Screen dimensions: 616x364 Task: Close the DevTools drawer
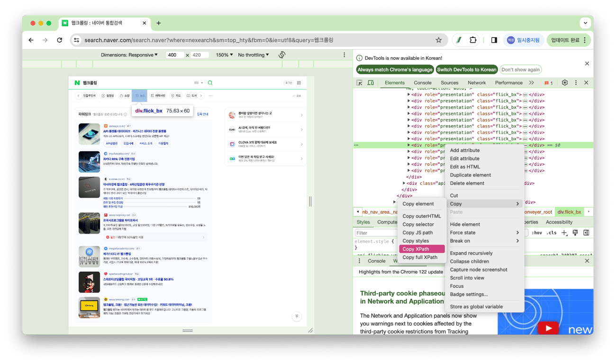(587, 261)
